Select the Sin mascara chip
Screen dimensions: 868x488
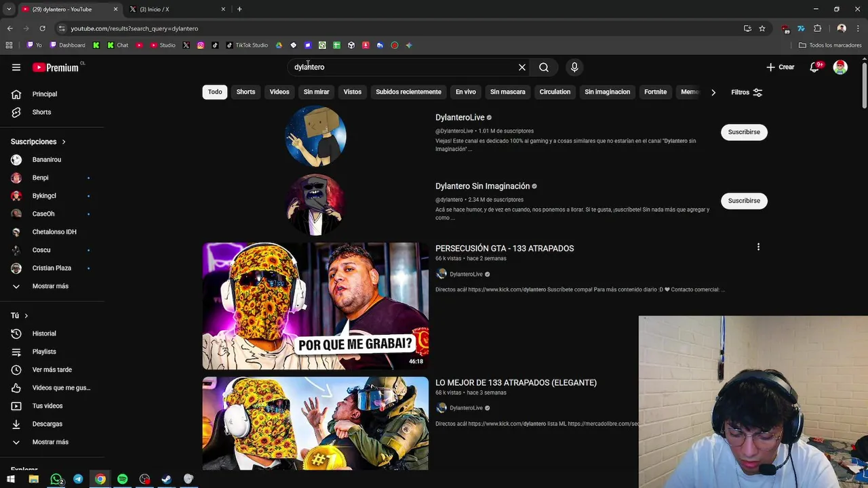pyautogui.click(x=508, y=92)
